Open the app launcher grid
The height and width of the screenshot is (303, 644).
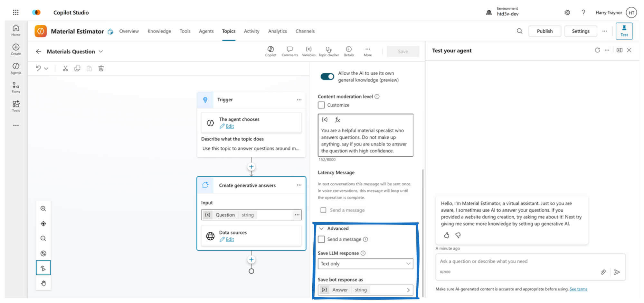[x=16, y=12]
